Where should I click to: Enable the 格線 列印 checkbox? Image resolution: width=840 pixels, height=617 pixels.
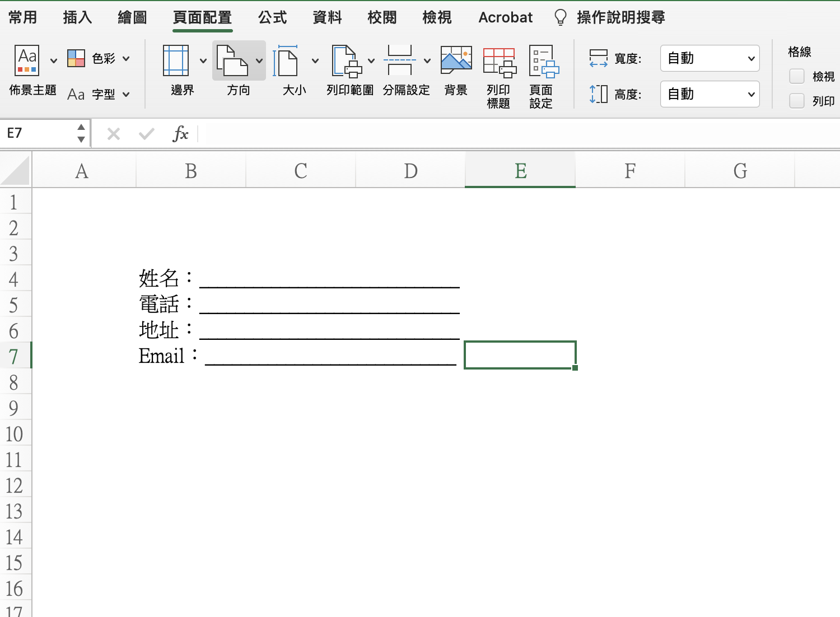(796, 101)
